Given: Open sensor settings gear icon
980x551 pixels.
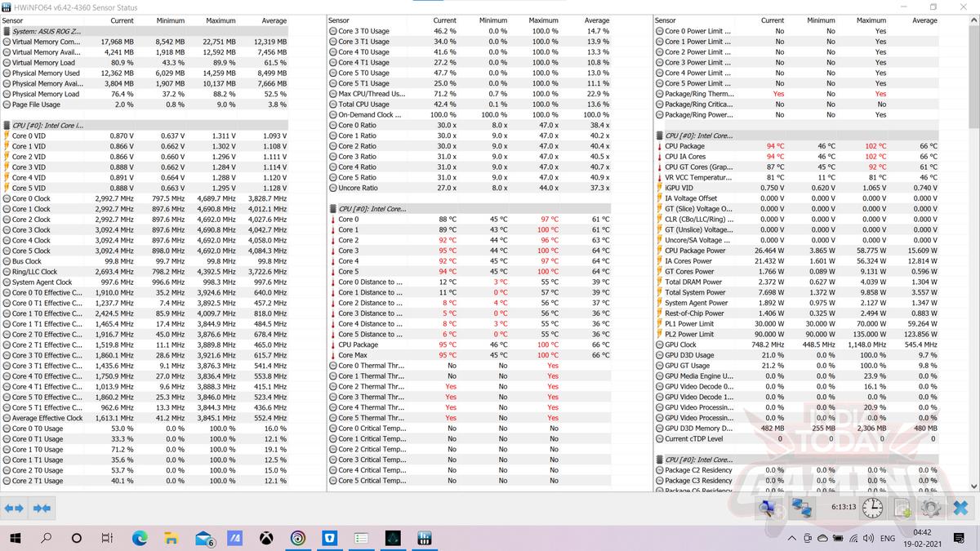Looking at the screenshot, I should pos(930,508).
